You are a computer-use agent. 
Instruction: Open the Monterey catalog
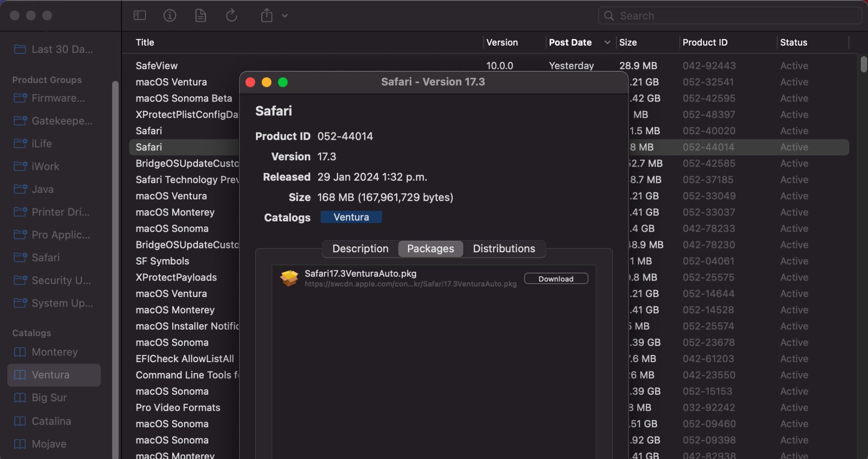coord(54,352)
